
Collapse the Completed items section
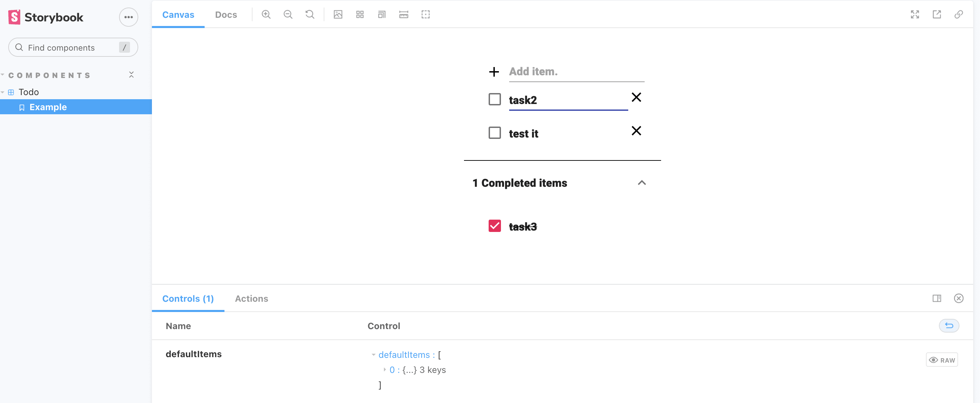click(x=641, y=183)
